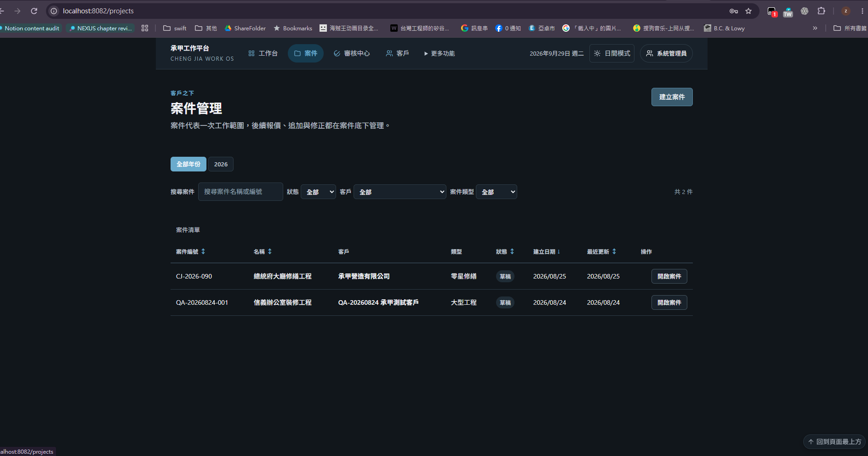Open 審核中心 from the navigation
The height and width of the screenshot is (456, 868).
352,53
